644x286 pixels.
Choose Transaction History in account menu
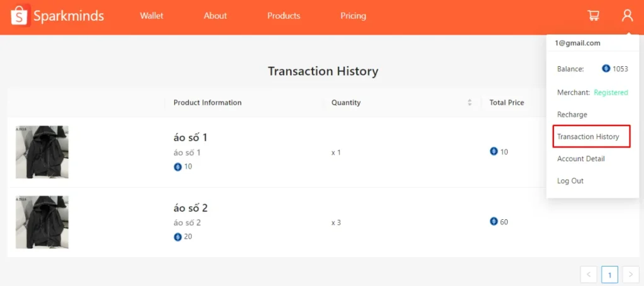[x=588, y=137]
